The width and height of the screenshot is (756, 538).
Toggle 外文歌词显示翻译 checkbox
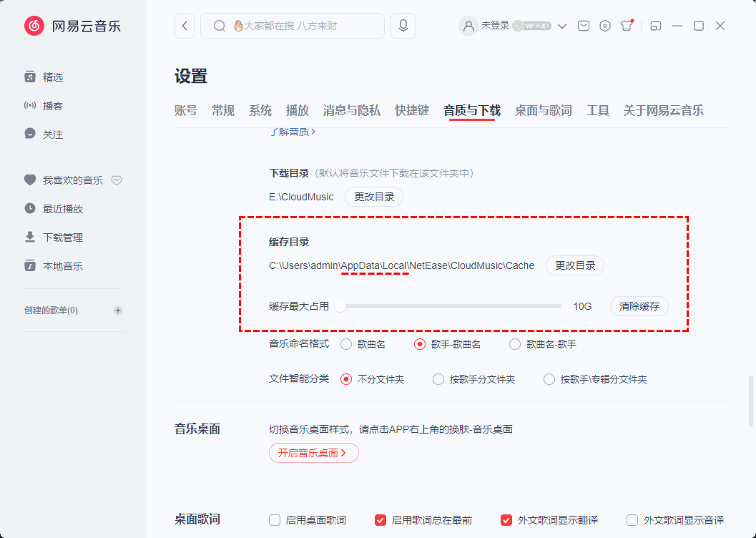[506, 520]
